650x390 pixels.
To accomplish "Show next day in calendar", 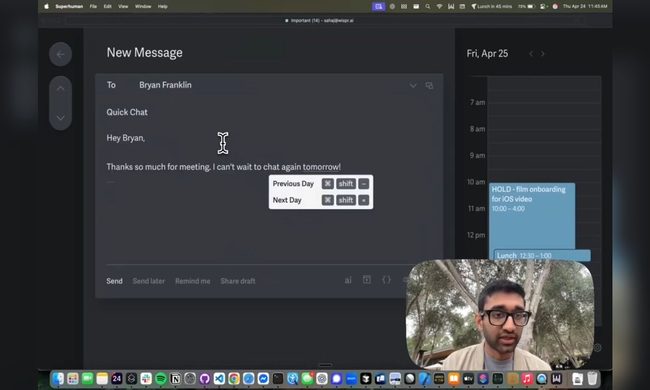I will point(543,53).
